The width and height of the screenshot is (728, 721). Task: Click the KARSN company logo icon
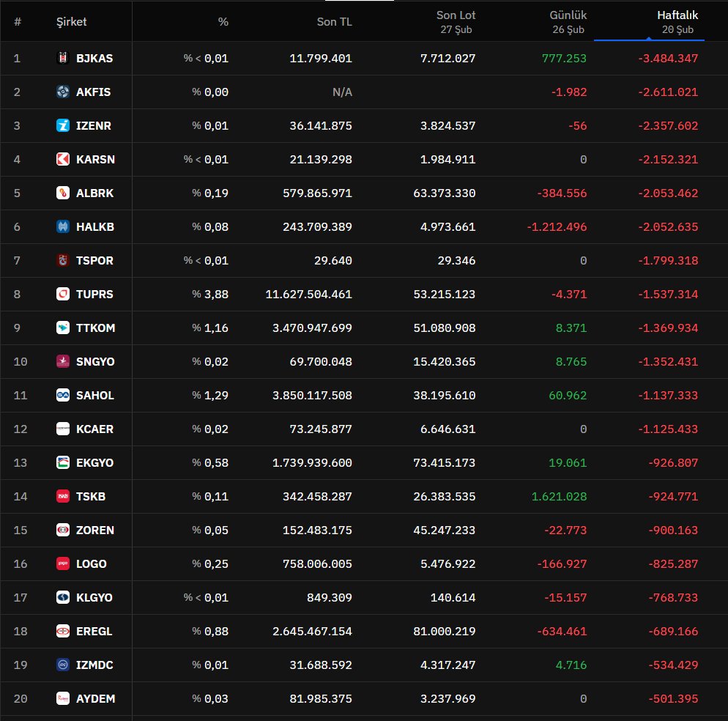[63, 159]
